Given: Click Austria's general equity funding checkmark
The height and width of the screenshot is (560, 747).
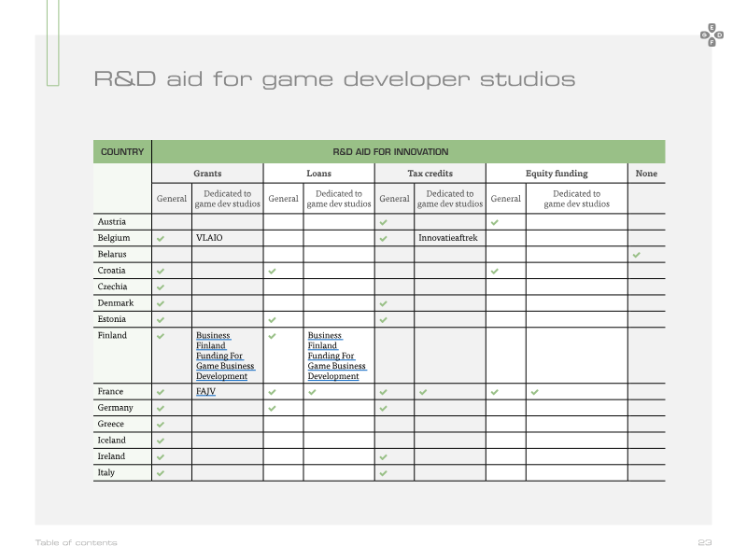Looking at the screenshot, I should pyautogui.click(x=495, y=222).
